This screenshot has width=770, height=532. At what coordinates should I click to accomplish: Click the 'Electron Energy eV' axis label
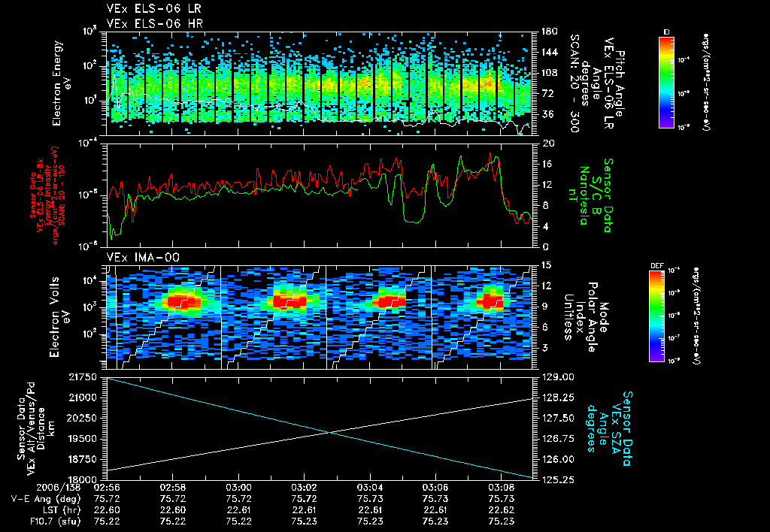point(62,83)
